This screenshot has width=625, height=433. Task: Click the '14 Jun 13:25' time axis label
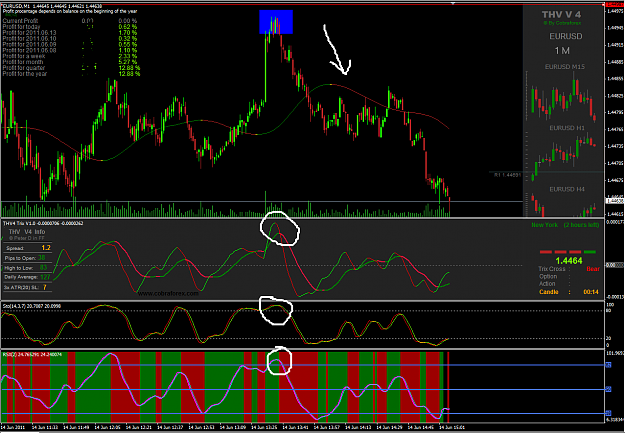click(264, 427)
